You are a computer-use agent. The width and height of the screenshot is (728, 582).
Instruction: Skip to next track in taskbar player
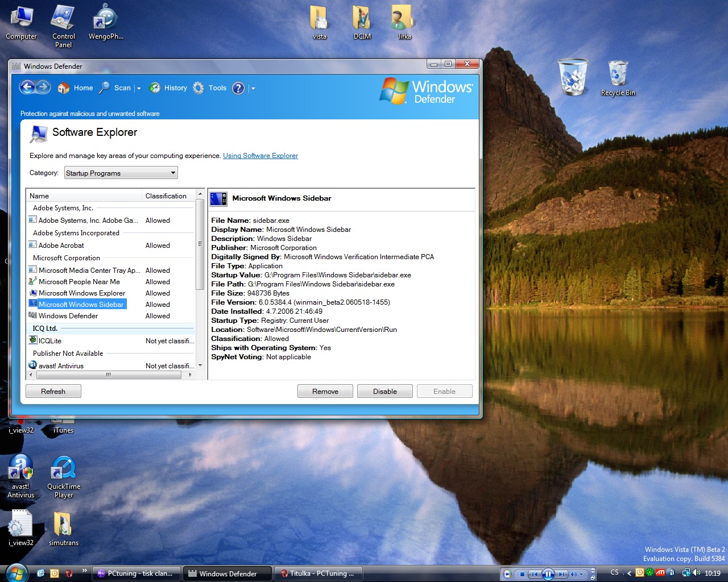click(x=561, y=574)
